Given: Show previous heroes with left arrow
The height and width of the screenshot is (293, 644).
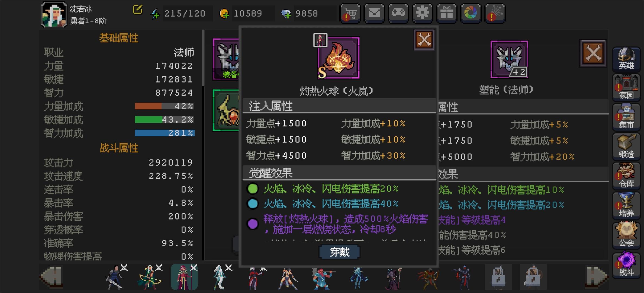Looking at the screenshot, I should pos(52,277).
